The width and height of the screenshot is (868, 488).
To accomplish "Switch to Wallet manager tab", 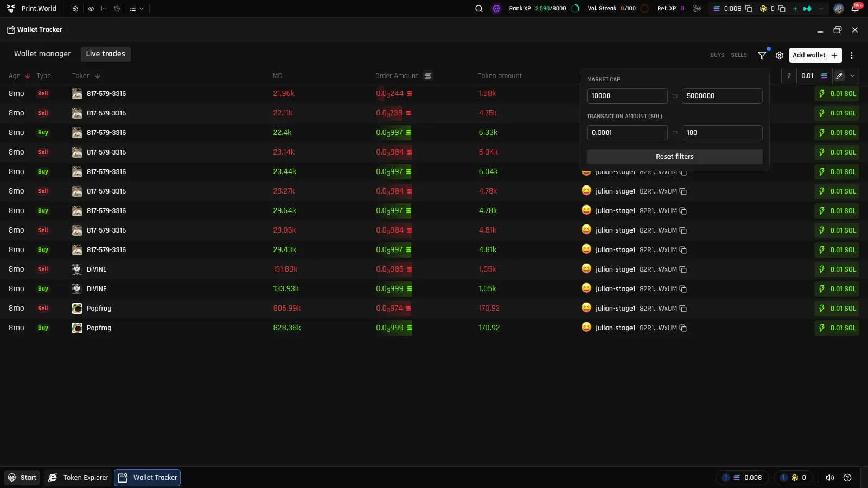I will pyautogui.click(x=42, y=54).
